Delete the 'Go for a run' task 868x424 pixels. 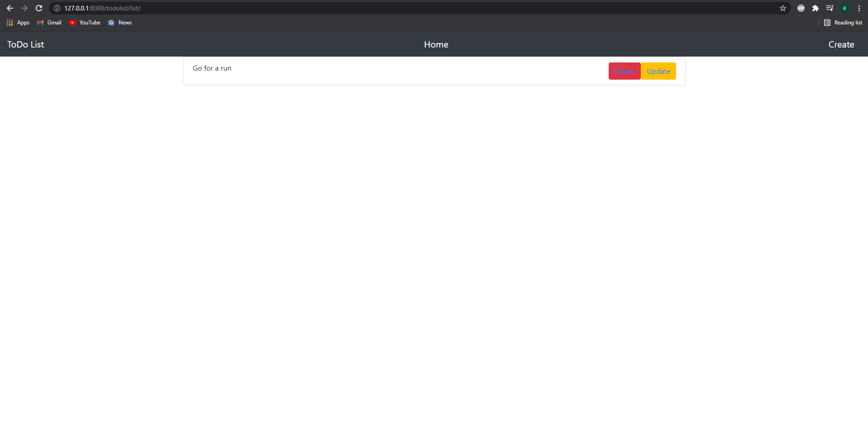[x=625, y=71]
